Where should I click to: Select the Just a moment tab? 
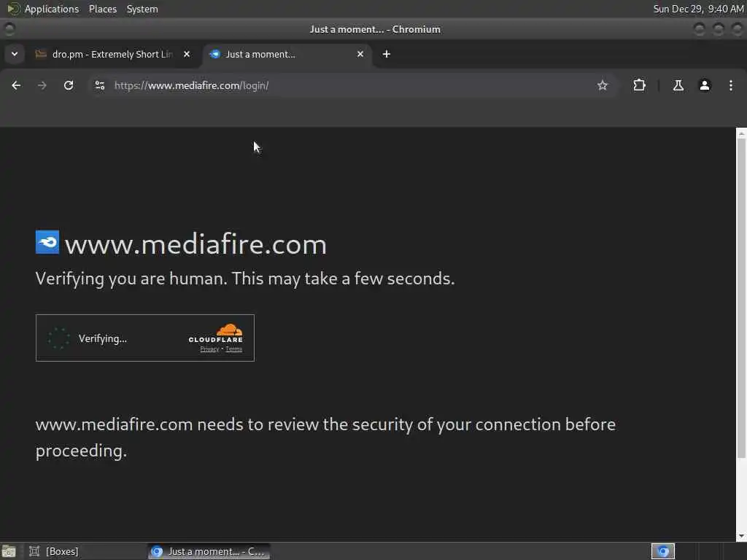coord(286,54)
